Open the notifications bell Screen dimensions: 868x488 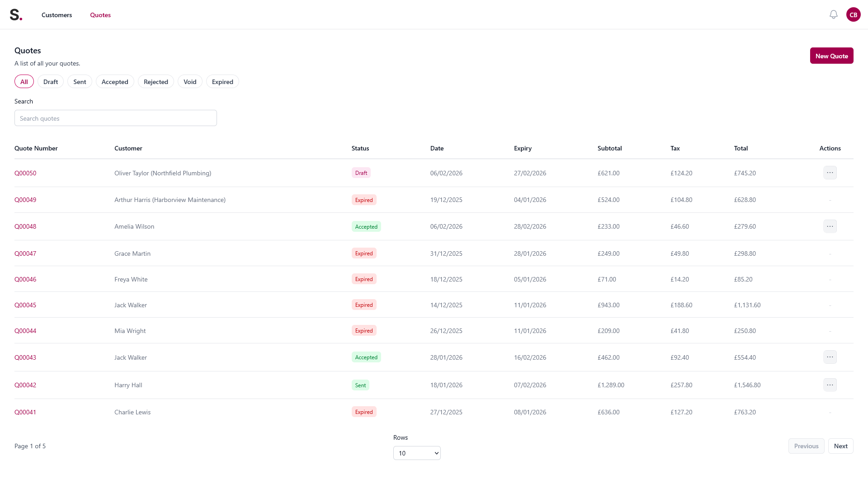tap(833, 15)
